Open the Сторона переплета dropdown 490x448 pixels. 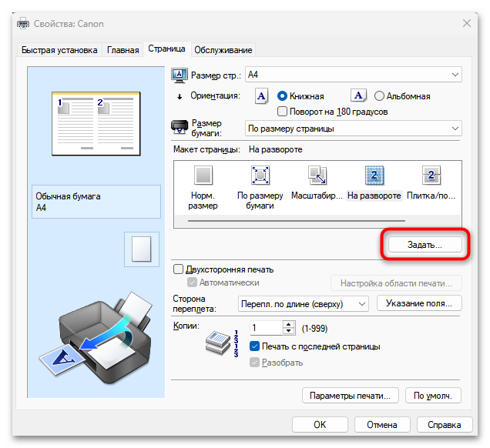point(303,303)
